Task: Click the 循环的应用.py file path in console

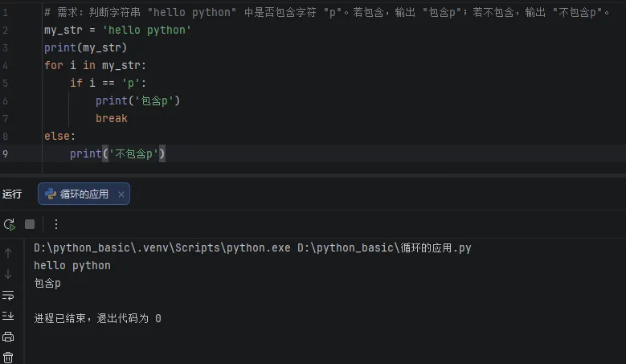Action: 384,247
